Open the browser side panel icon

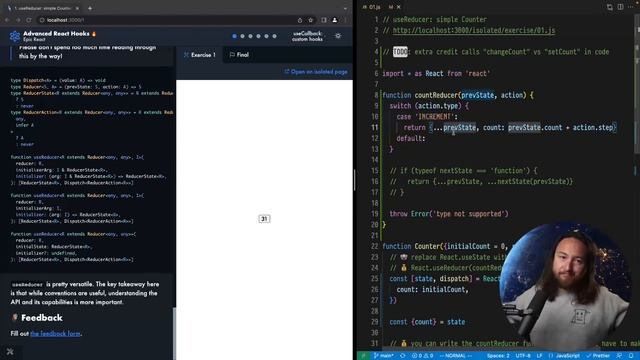324,20
